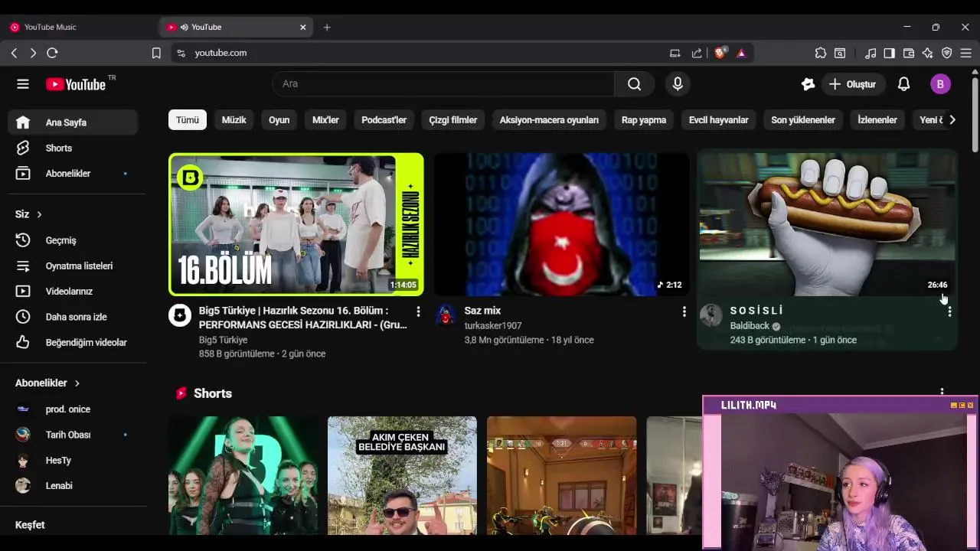Play the Big5 16.Bölüm video thumbnail
The height and width of the screenshot is (551, 980).
tap(296, 224)
